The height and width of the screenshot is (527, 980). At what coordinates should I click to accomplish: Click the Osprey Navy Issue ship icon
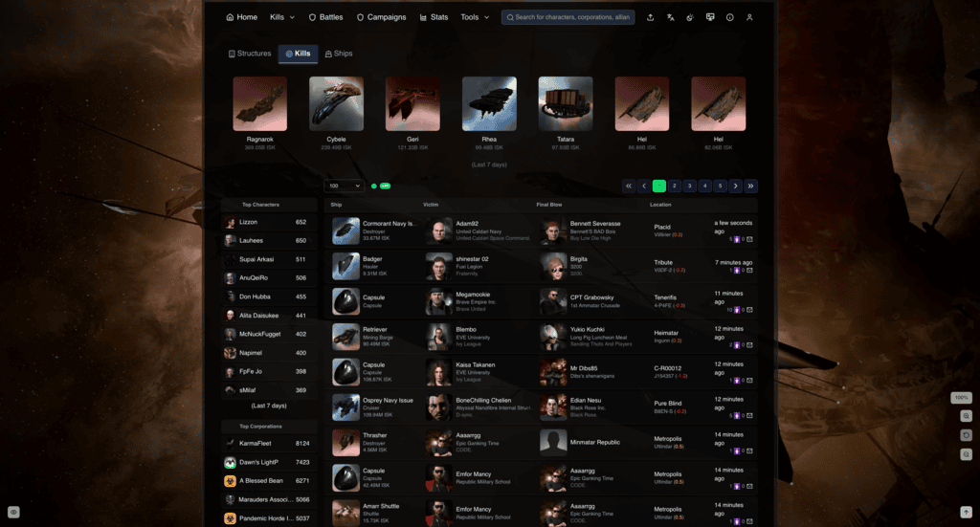[x=345, y=407]
